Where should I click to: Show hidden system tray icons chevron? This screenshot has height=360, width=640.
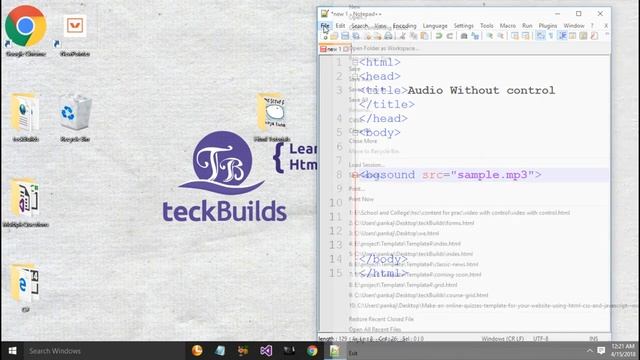589,351
